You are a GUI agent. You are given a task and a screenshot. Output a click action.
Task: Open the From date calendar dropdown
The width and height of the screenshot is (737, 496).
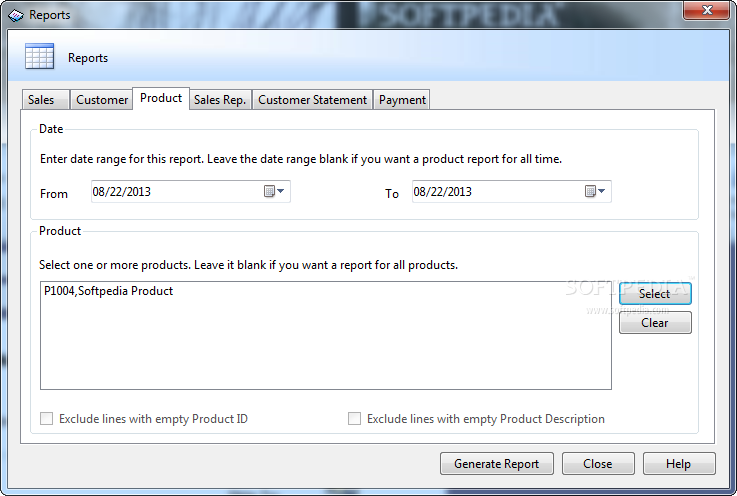tap(274, 191)
